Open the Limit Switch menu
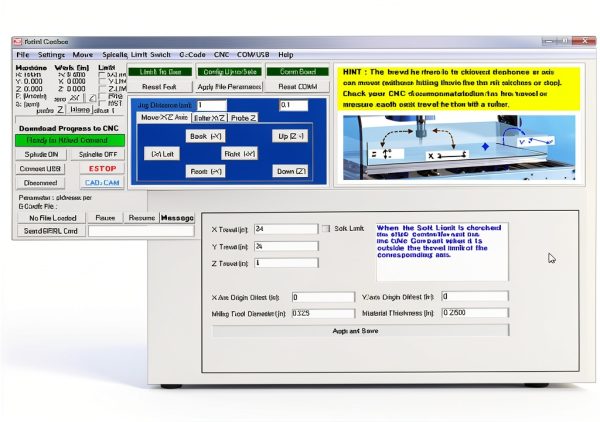The height and width of the screenshot is (422, 600). 151,55
